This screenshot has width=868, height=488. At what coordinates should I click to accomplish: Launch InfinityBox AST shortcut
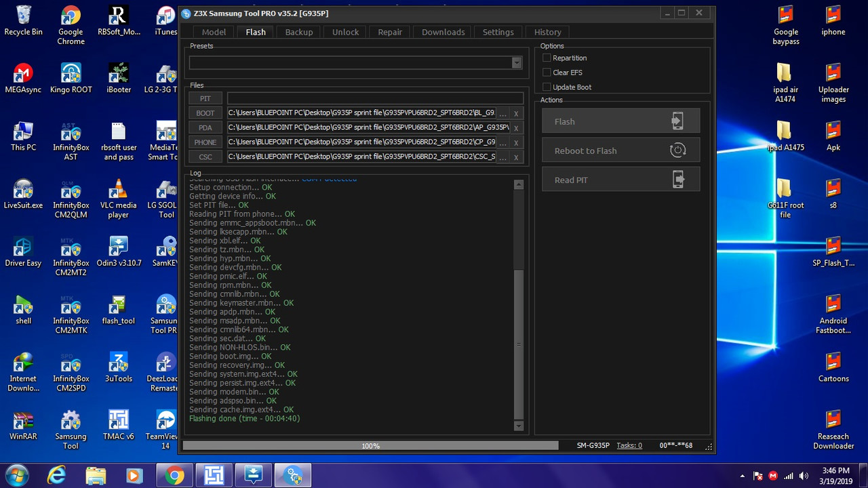click(x=71, y=141)
